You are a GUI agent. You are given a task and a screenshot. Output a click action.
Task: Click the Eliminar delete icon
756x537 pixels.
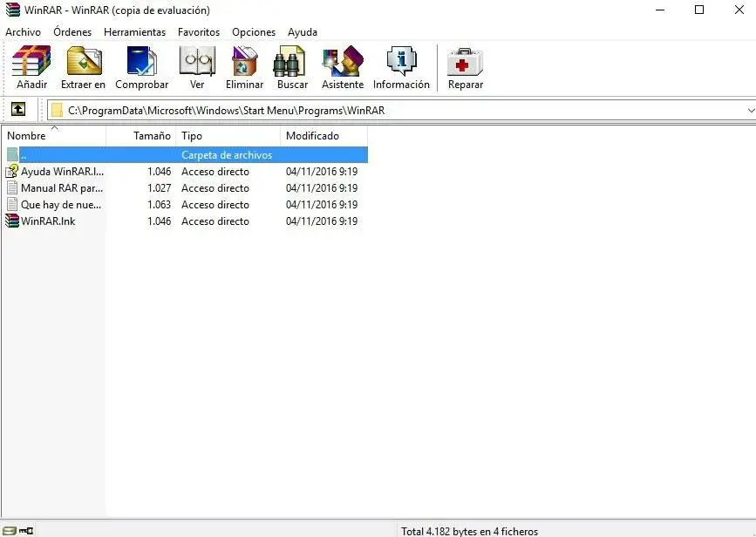(244, 61)
